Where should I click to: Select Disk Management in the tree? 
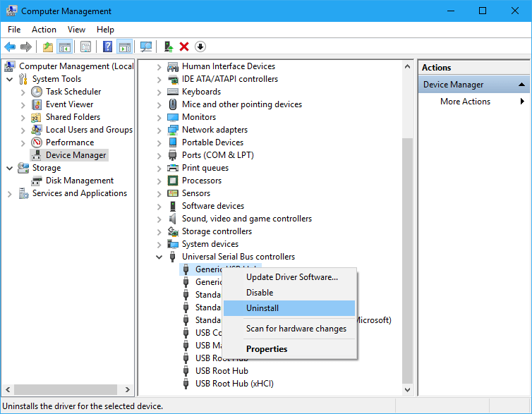coord(80,181)
